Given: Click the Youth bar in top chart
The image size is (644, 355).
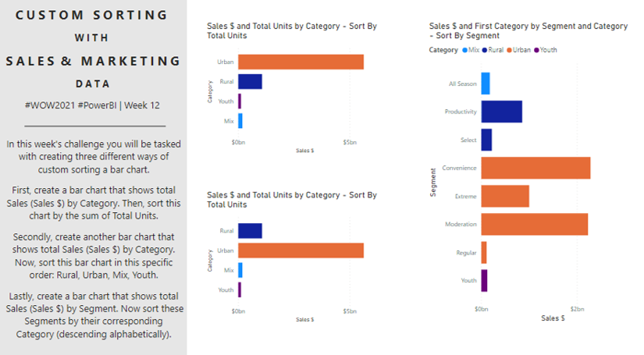Looking at the screenshot, I should pyautogui.click(x=240, y=101).
